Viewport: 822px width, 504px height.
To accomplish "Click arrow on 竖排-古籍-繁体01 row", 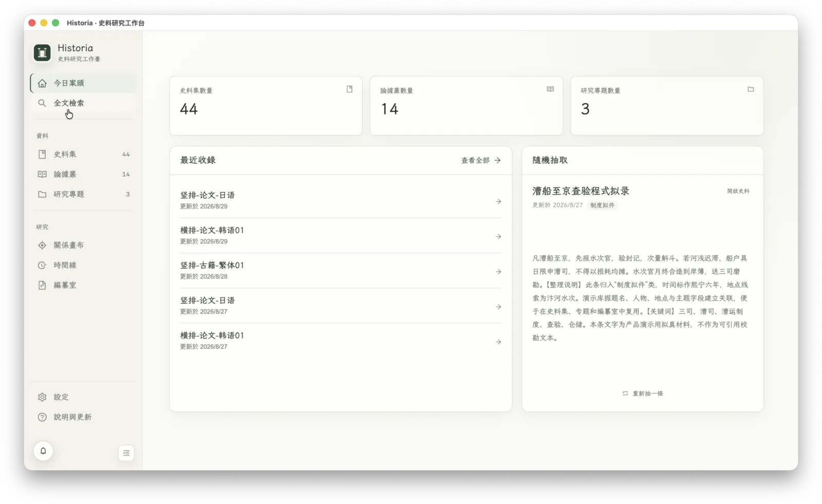I will tap(498, 272).
